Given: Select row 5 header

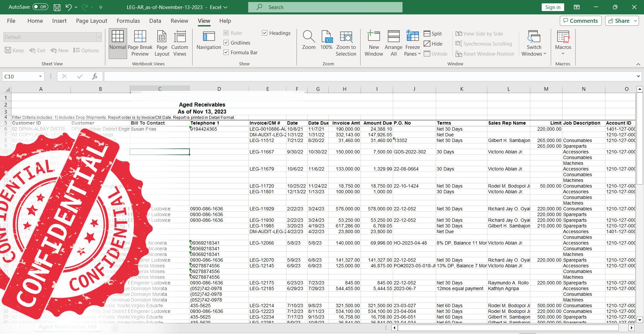Looking at the screenshot, I should (x=6, y=123).
